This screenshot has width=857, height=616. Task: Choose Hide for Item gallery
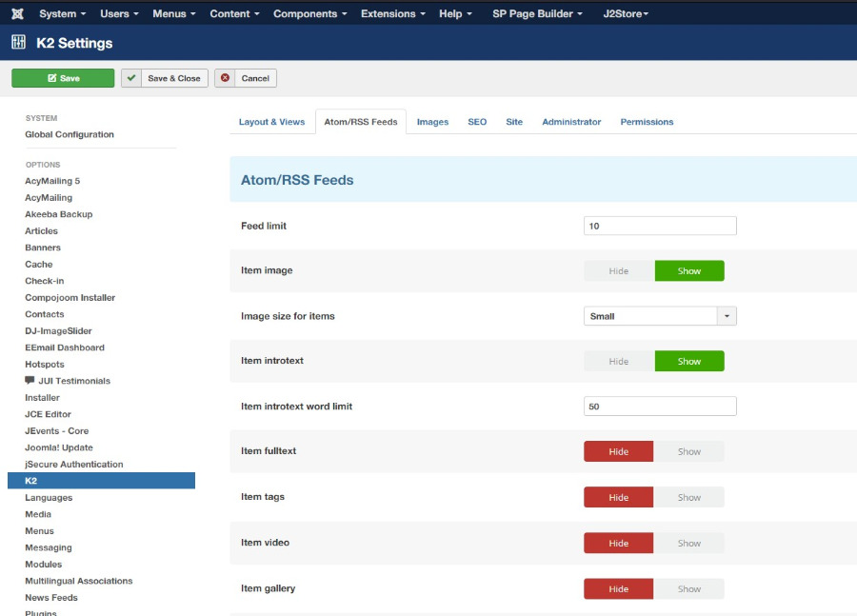coord(619,588)
